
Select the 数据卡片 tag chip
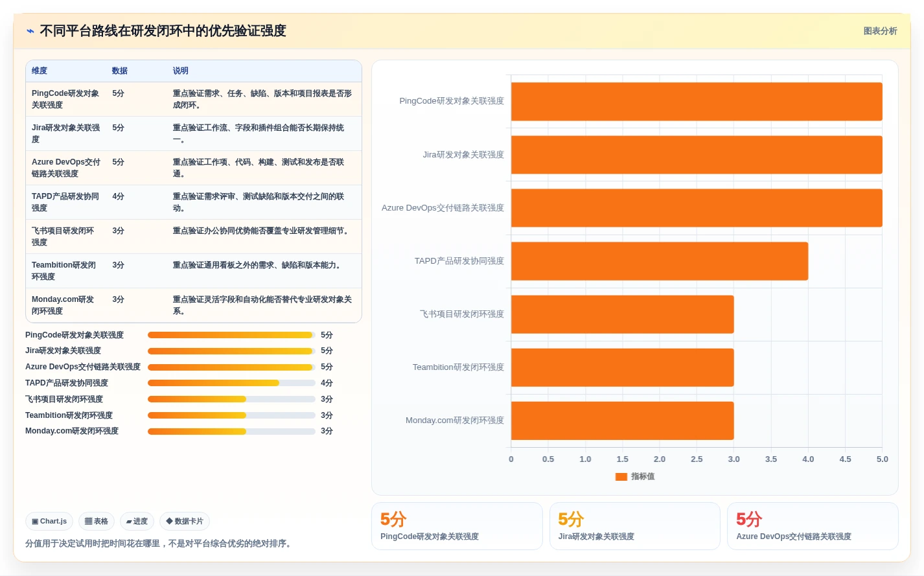[185, 521]
